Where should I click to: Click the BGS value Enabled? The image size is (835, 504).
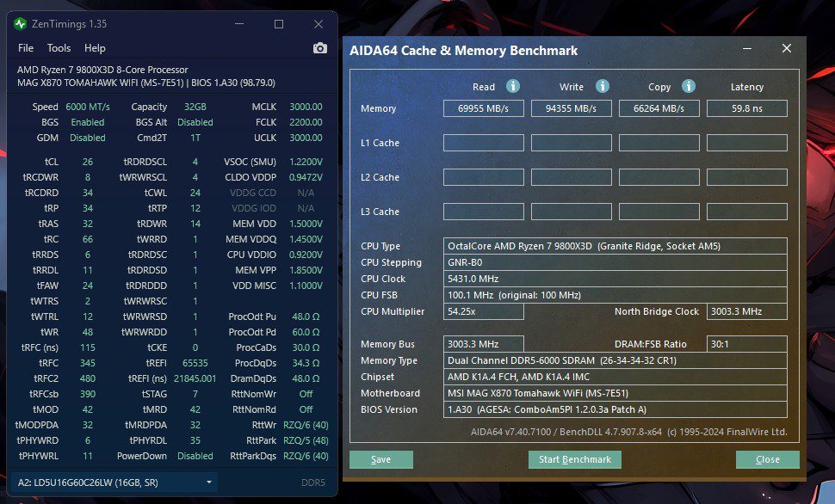pos(88,122)
